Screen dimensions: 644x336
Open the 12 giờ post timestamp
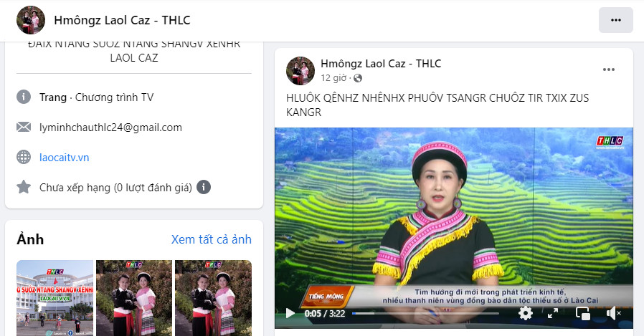click(333, 78)
